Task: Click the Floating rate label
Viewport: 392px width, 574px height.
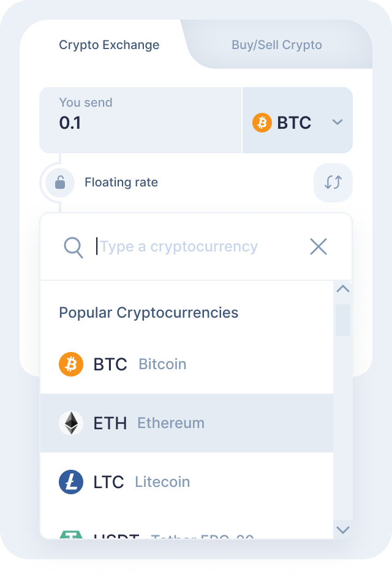Action: point(121,182)
